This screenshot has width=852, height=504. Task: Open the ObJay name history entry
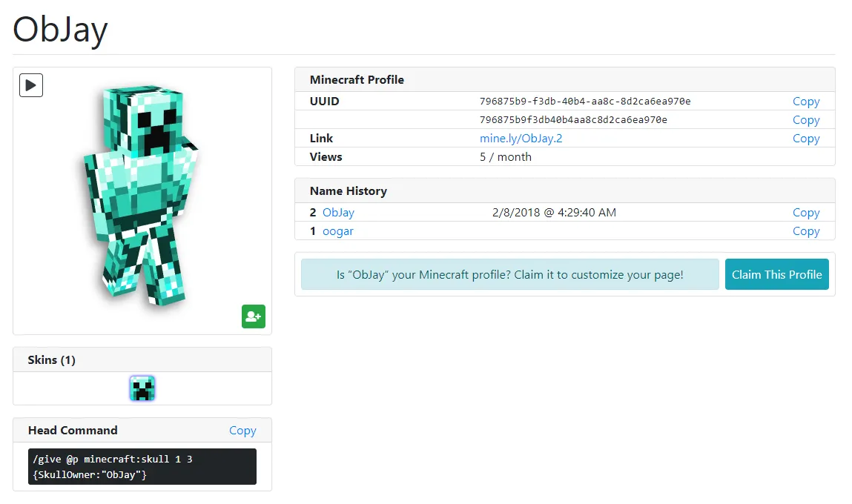point(338,213)
